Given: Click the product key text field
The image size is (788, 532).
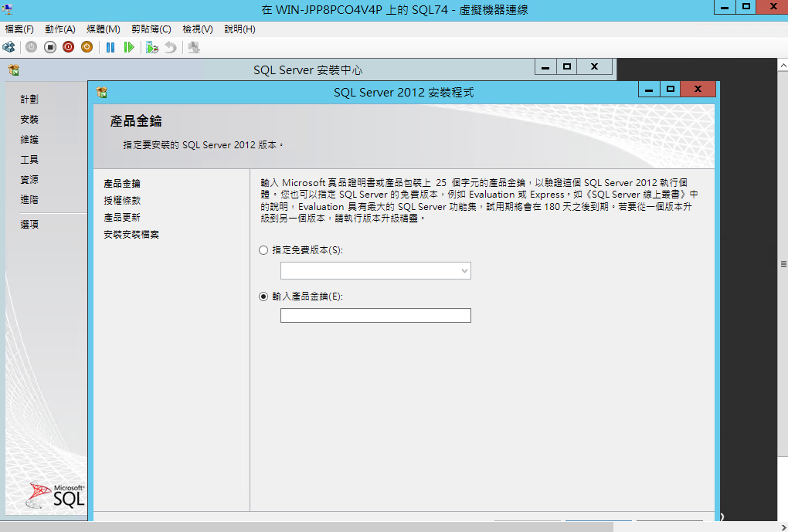Looking at the screenshot, I should coord(375,316).
